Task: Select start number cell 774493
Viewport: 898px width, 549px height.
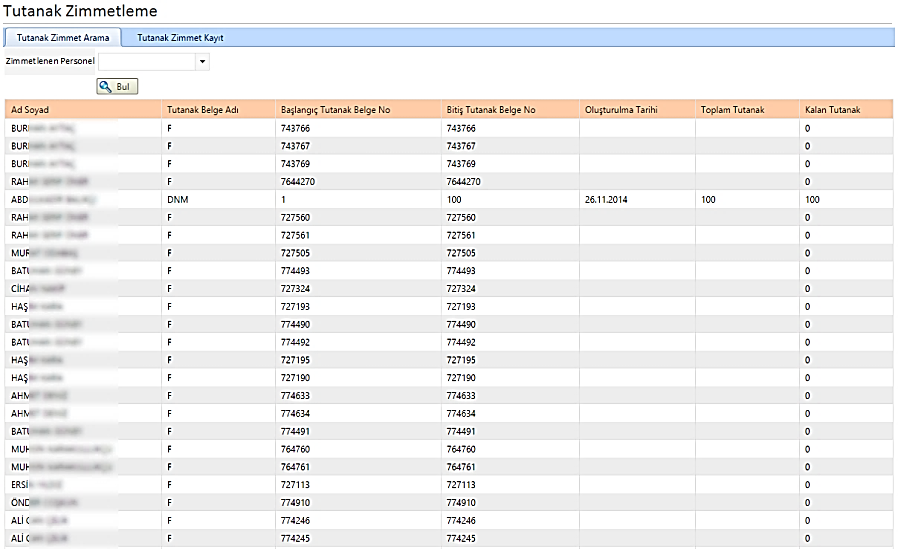Action: point(358,271)
